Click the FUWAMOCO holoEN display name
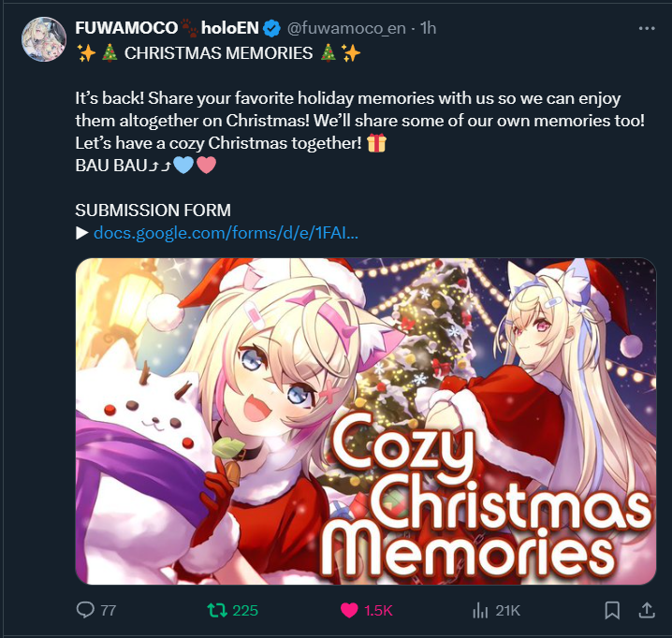Viewport: 672px width, 638px height. (x=167, y=28)
